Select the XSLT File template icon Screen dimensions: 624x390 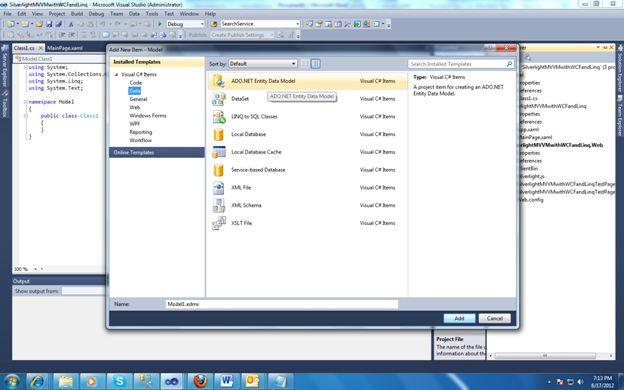click(218, 223)
